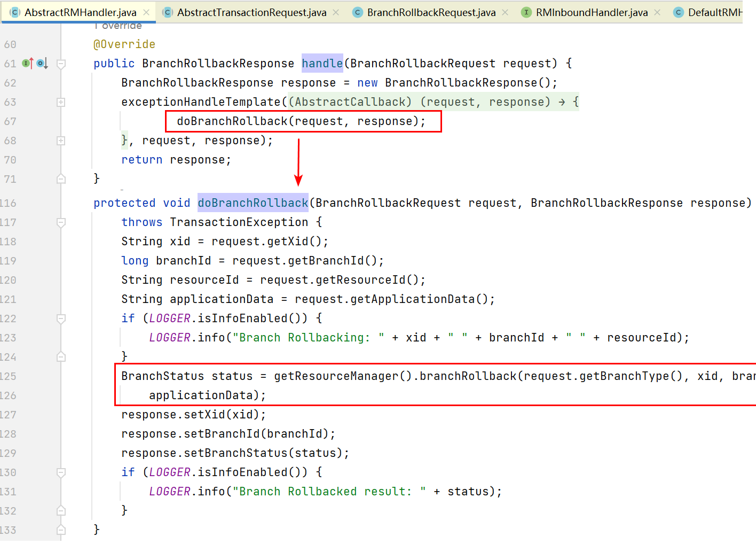
Task: Click BranchStatus type on line 125
Action: coord(163,376)
